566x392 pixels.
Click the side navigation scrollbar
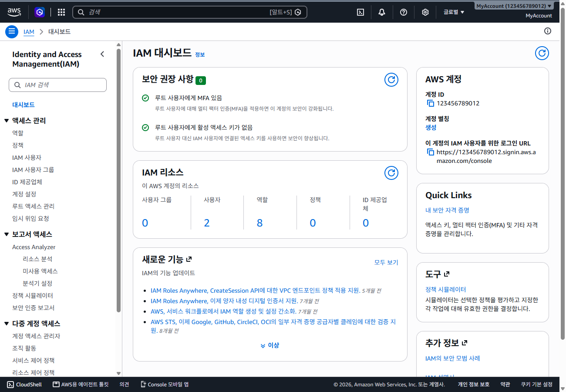(x=118, y=180)
